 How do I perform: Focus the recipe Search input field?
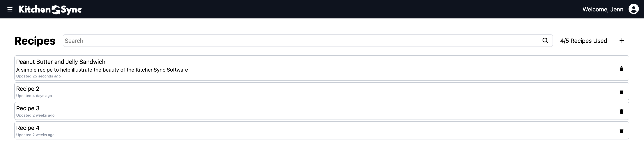coord(300,41)
